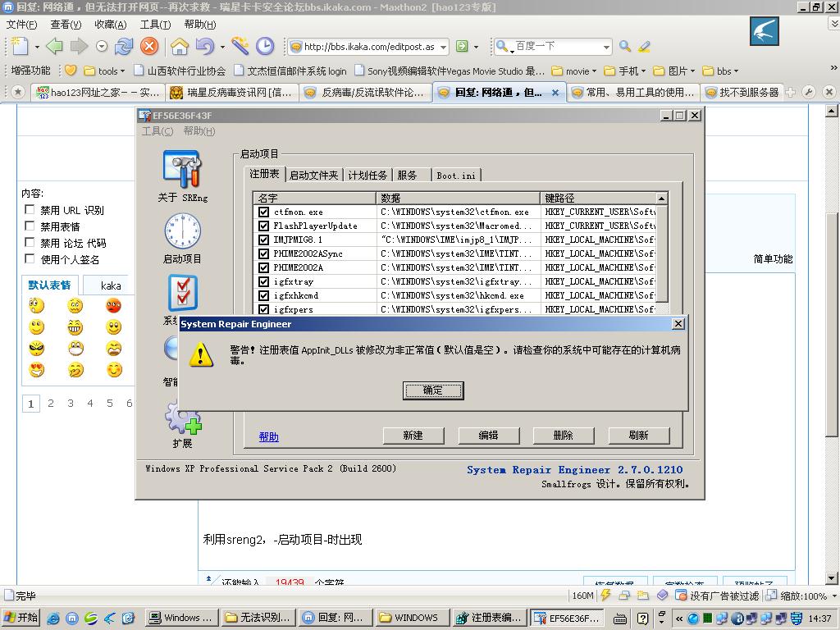The image size is (840, 630).
Task: Click the 开始 Start button
Action: (21, 618)
